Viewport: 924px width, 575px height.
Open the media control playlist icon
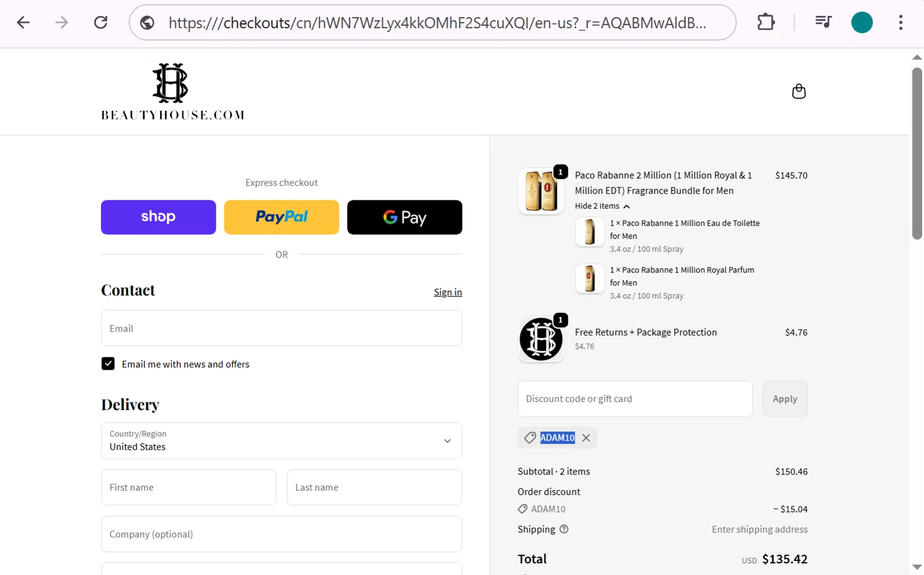(823, 23)
